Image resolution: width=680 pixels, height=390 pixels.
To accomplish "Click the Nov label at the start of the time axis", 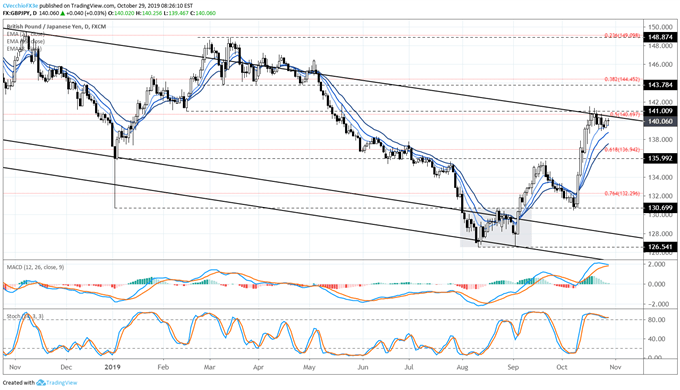I will point(15,367).
